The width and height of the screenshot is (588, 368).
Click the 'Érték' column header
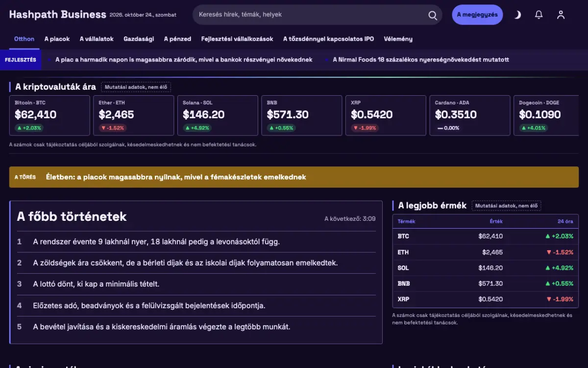pyautogui.click(x=496, y=221)
